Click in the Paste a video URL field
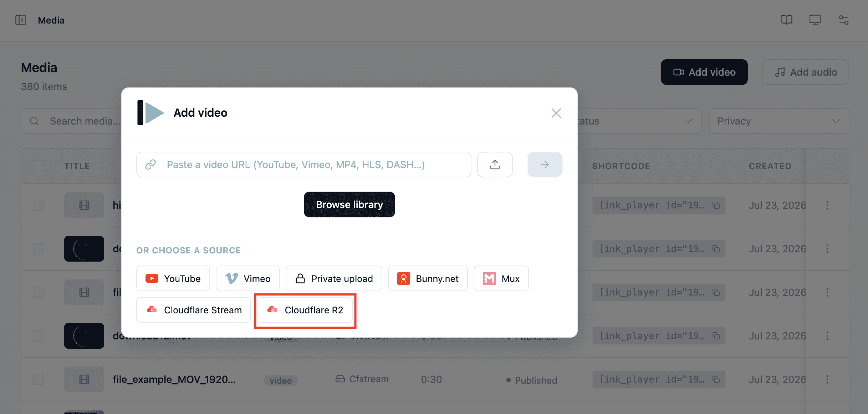Image resolution: width=868 pixels, height=414 pixels. (x=304, y=165)
